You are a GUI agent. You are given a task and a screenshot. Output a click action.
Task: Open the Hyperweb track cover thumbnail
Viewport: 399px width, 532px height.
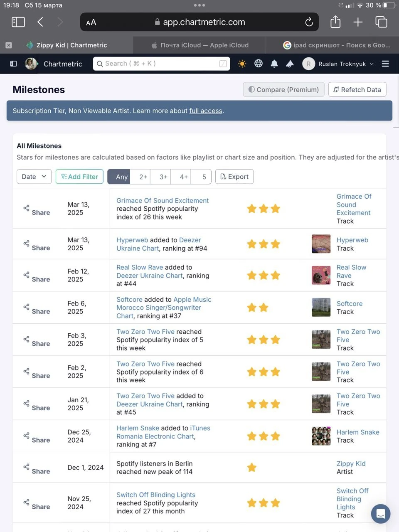(x=321, y=244)
